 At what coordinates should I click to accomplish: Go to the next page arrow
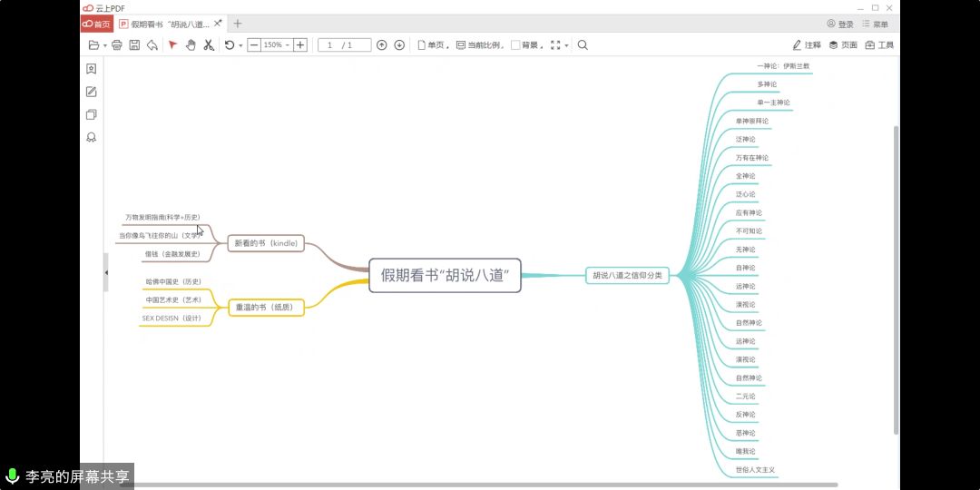pyautogui.click(x=399, y=44)
